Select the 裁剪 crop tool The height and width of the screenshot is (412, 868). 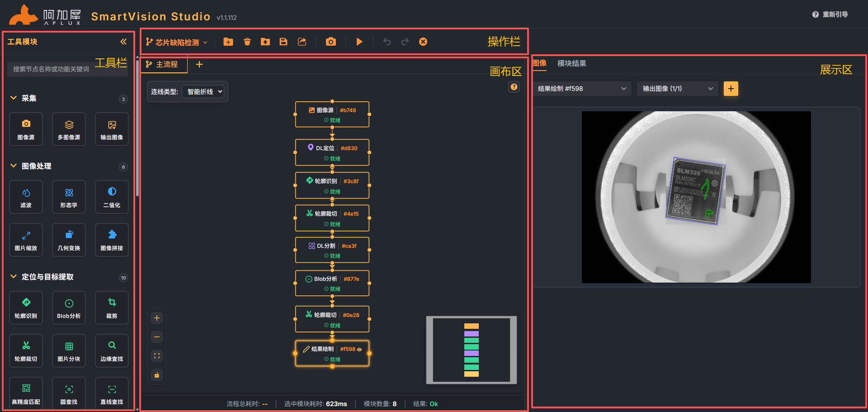112,308
